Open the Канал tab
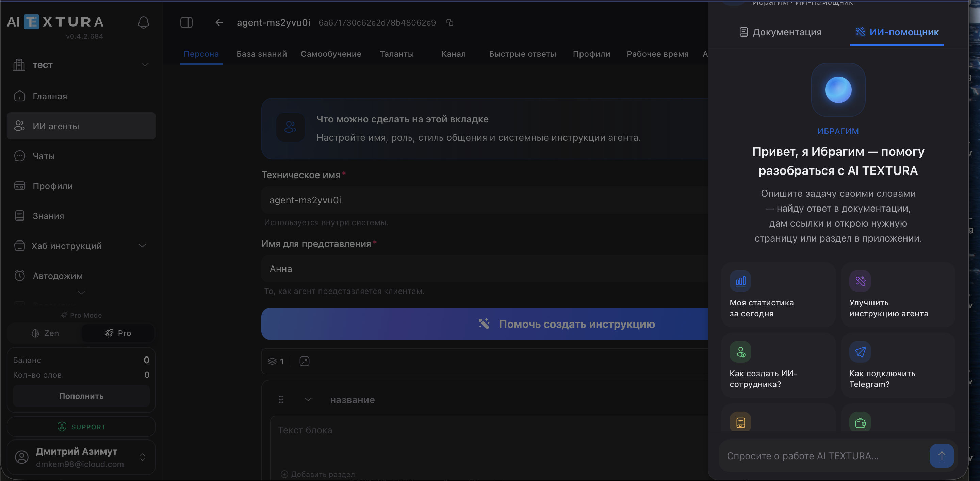980x481 pixels. [454, 54]
